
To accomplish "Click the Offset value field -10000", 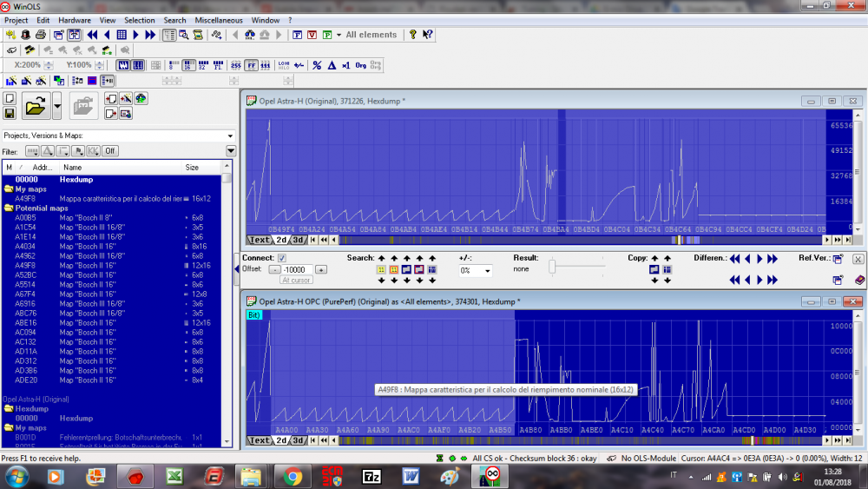I will [x=297, y=270].
